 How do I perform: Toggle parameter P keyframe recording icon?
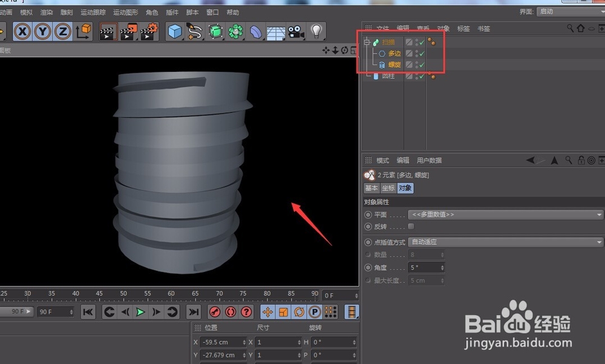pyautogui.click(x=315, y=311)
